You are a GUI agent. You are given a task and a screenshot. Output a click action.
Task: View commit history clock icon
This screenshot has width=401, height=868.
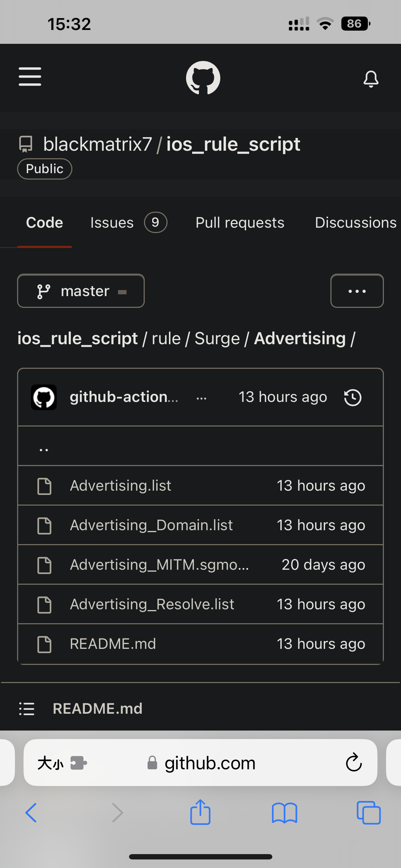pos(353,398)
